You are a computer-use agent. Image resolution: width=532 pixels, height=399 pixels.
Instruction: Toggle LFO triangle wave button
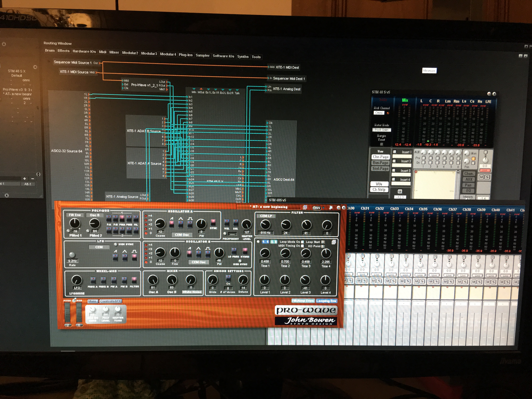(x=125, y=257)
